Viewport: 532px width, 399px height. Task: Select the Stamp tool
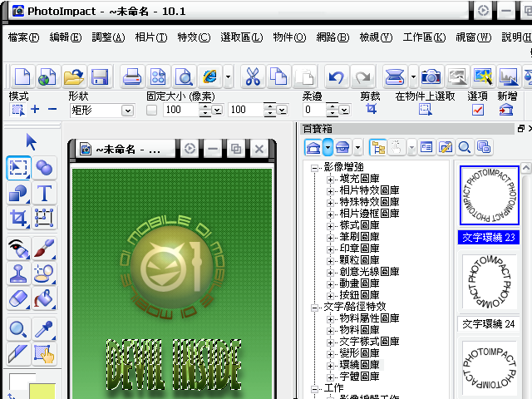tap(18, 273)
